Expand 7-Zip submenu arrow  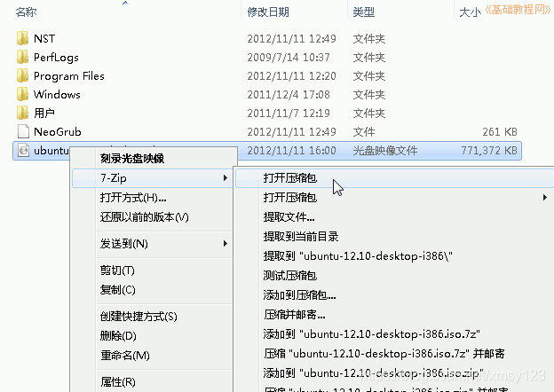pyautogui.click(x=226, y=178)
